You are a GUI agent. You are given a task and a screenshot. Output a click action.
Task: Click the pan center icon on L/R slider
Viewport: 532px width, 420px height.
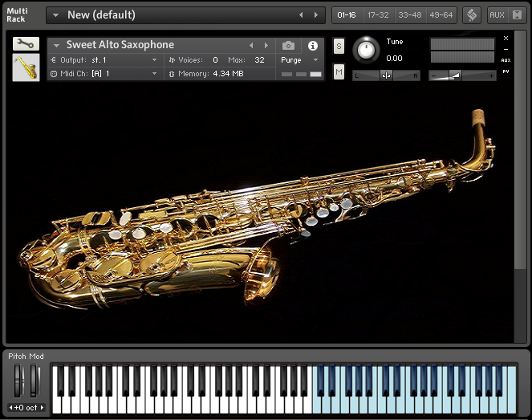click(386, 75)
